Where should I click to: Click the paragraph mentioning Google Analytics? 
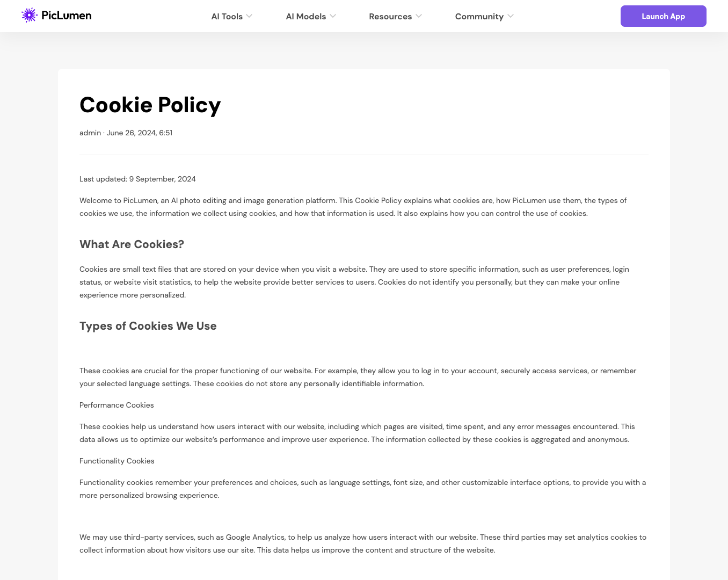coord(363,543)
